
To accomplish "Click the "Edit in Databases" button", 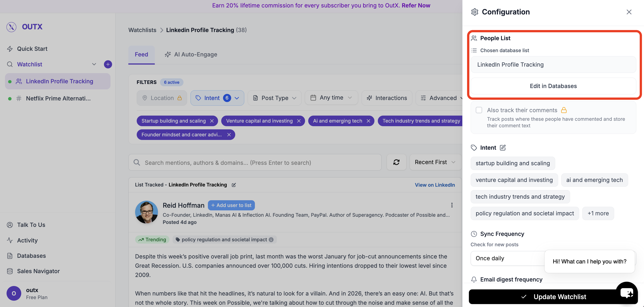I will pyautogui.click(x=553, y=86).
